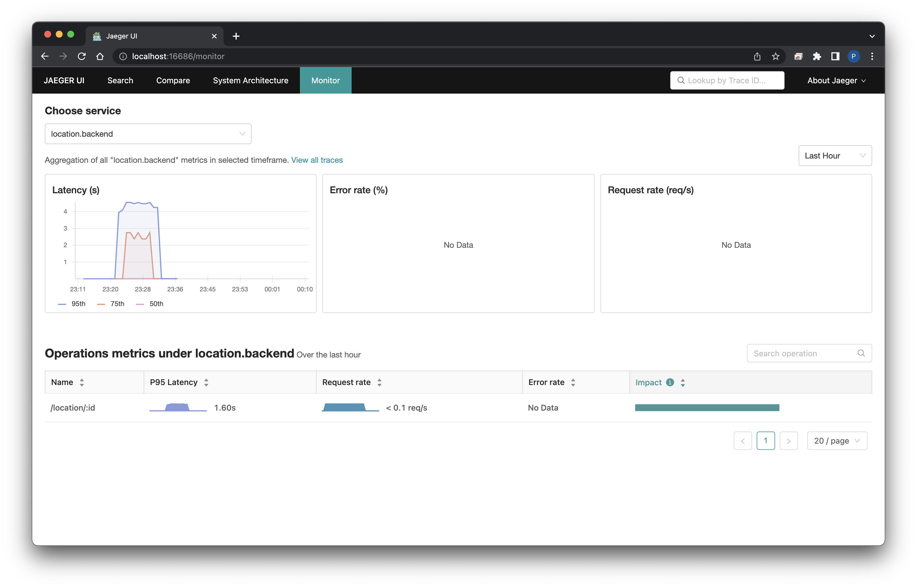Expand the tab search chevron
This screenshot has height=588, width=917.
click(872, 36)
